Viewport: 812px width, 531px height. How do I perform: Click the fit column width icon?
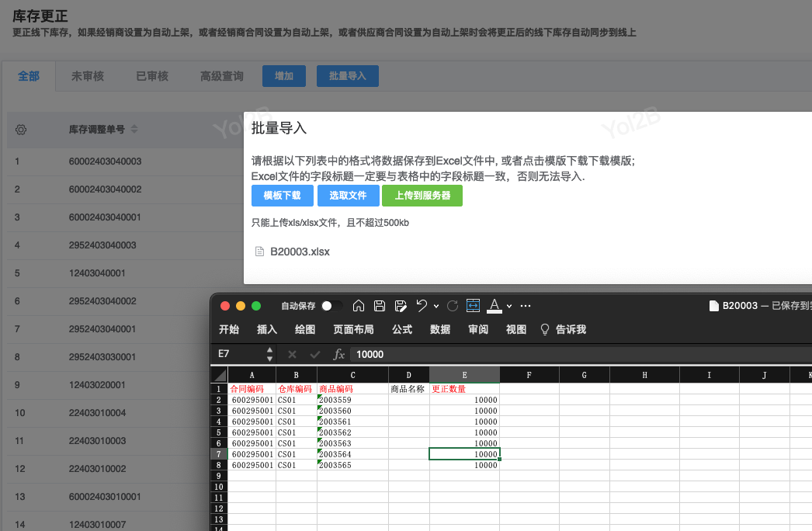(x=474, y=306)
